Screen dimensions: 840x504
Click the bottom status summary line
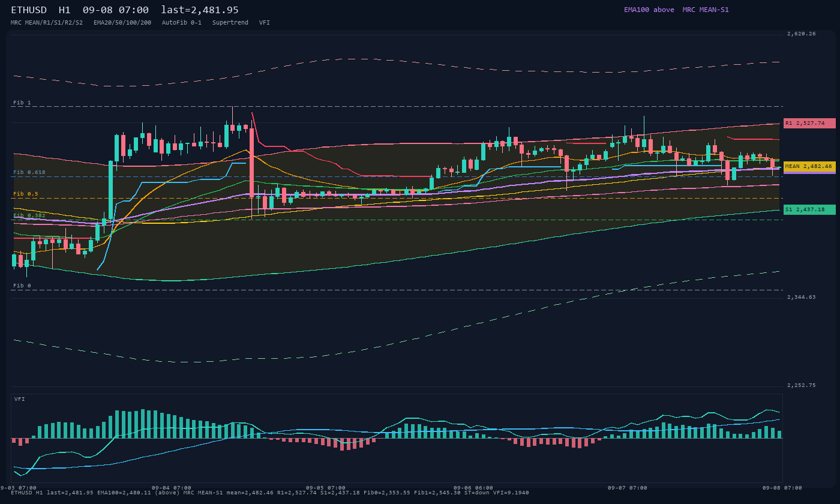[270, 493]
